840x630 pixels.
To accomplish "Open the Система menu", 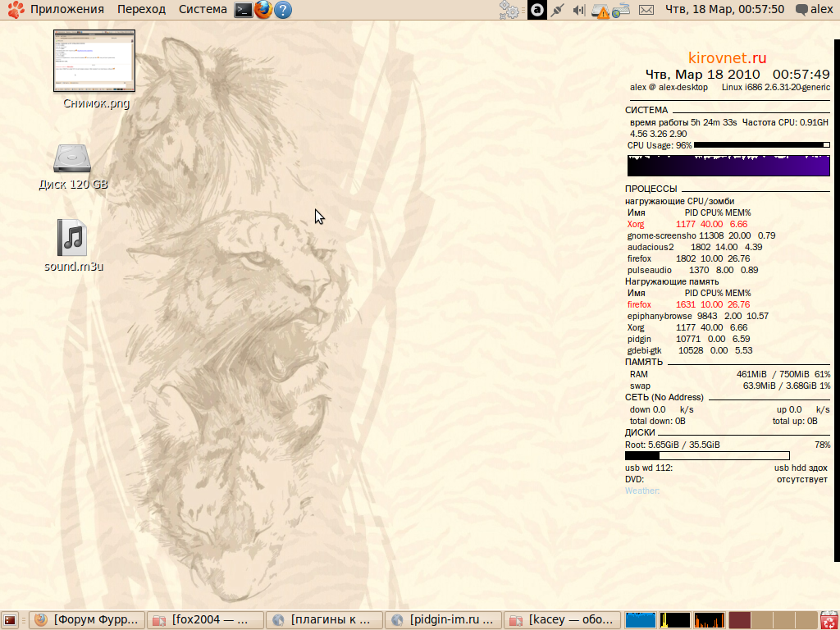I will pos(202,10).
